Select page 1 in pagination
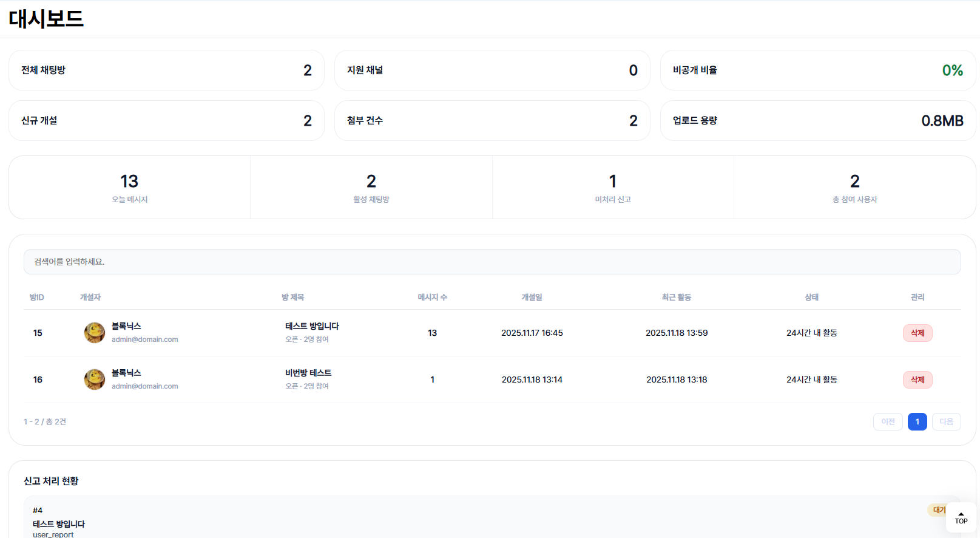The width and height of the screenshot is (980, 538). click(x=917, y=421)
